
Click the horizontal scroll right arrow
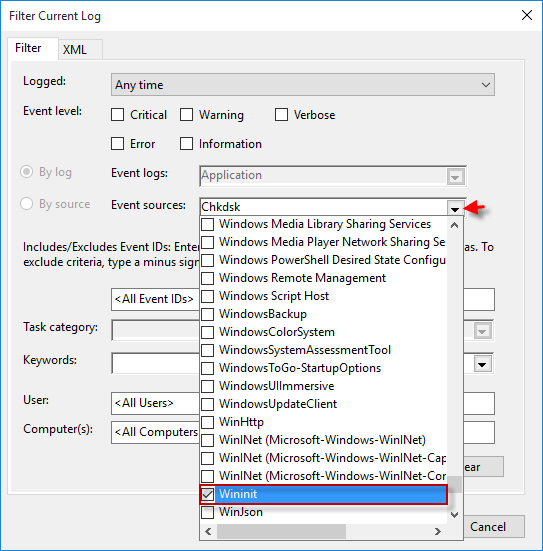[438, 531]
